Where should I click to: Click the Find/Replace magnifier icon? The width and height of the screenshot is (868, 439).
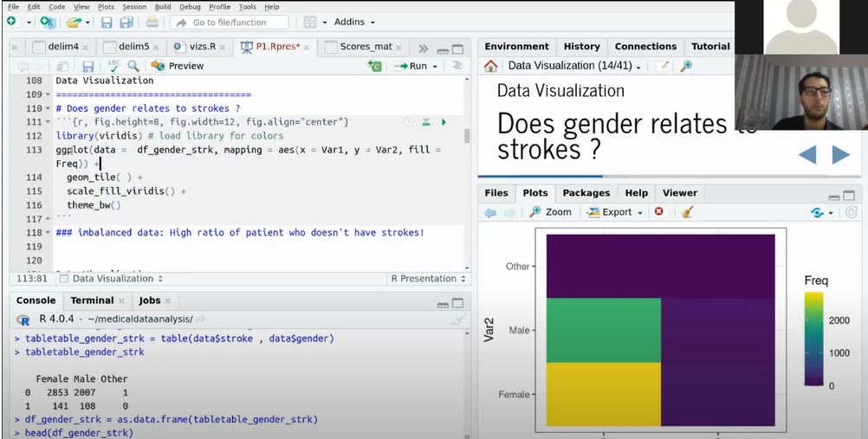133,66
